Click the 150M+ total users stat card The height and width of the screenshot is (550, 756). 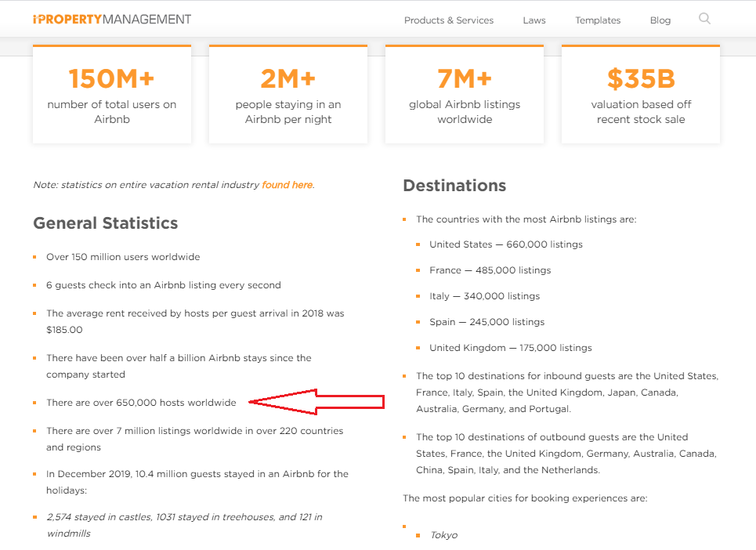(x=111, y=94)
